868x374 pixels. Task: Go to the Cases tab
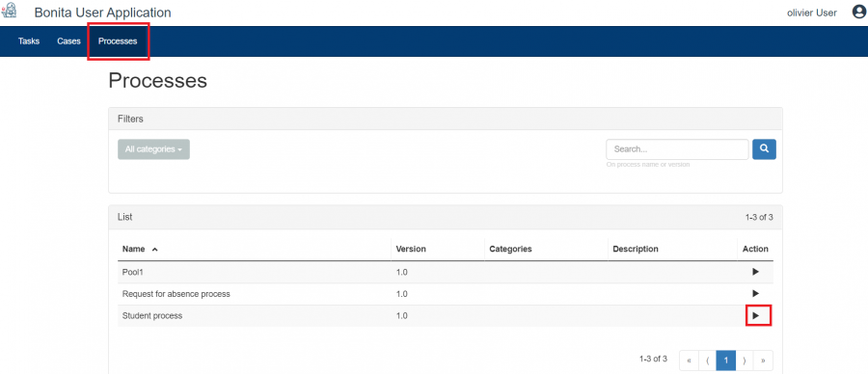click(x=68, y=40)
